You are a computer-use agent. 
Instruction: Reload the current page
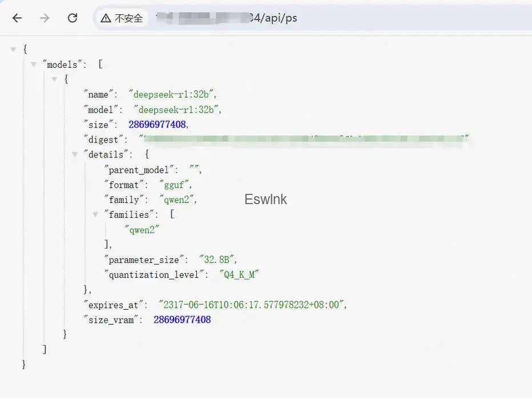(72, 18)
